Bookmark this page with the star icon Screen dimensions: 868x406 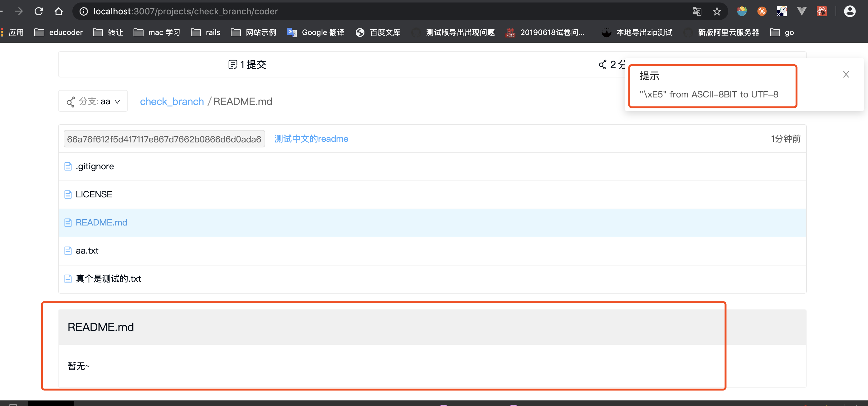click(717, 12)
